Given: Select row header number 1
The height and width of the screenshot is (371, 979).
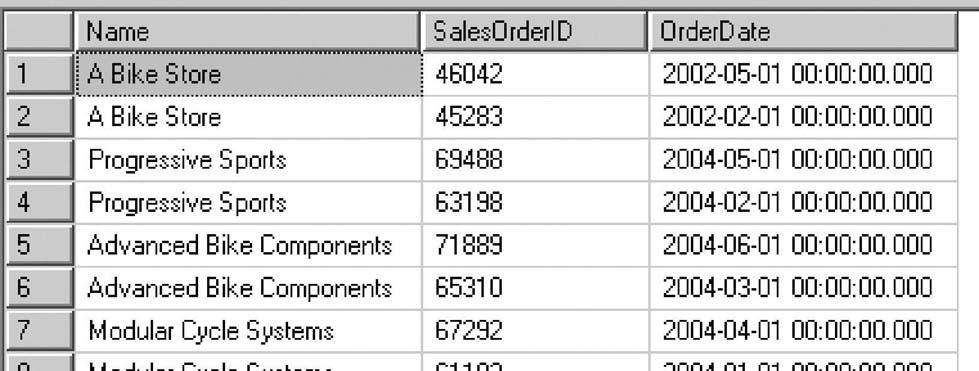Looking at the screenshot, I should click(x=39, y=74).
